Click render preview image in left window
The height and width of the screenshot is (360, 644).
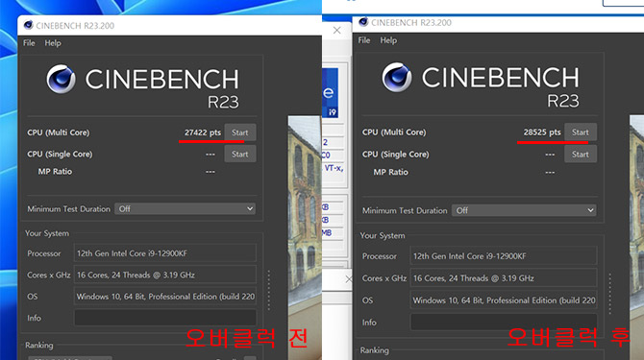(305, 237)
